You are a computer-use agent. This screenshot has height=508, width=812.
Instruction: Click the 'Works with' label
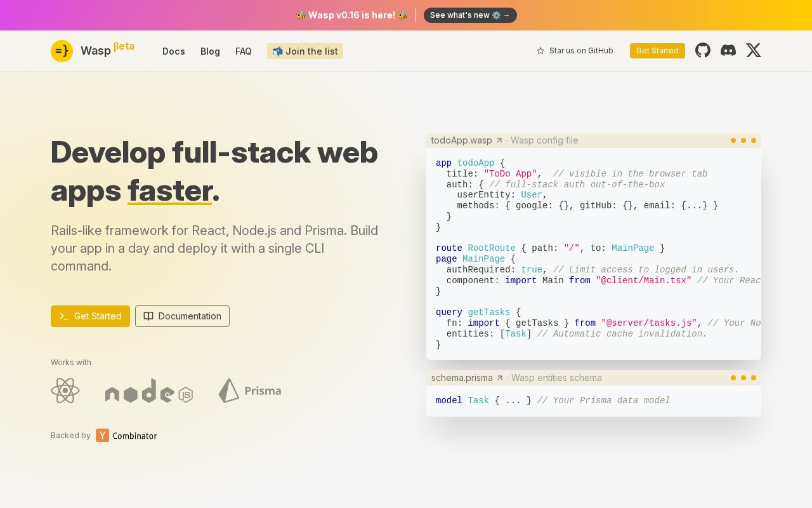point(71,363)
